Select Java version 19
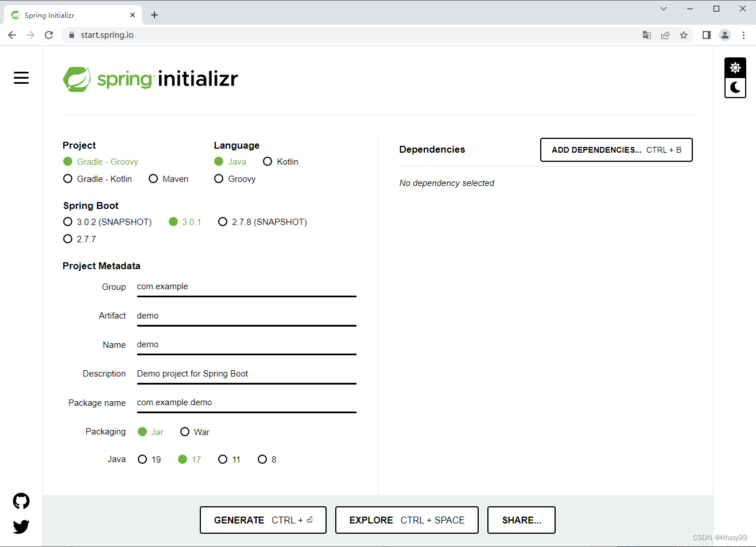Viewport: 756px width, 547px height. tap(149, 460)
